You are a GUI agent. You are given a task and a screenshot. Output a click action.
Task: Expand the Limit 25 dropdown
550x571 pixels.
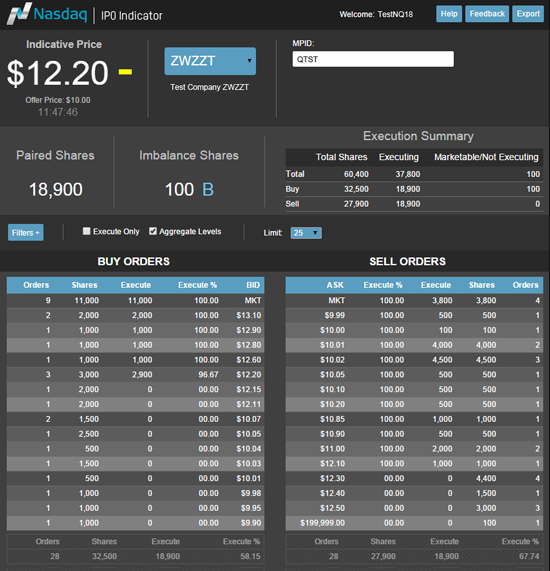tap(306, 233)
